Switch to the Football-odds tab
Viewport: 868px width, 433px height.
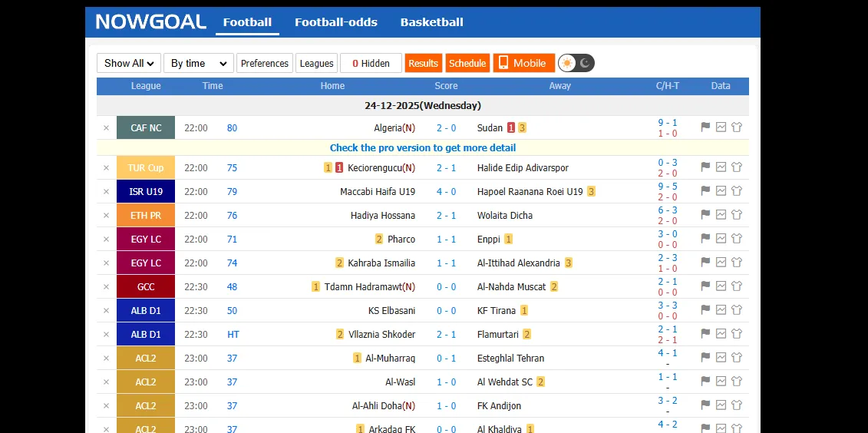(336, 22)
